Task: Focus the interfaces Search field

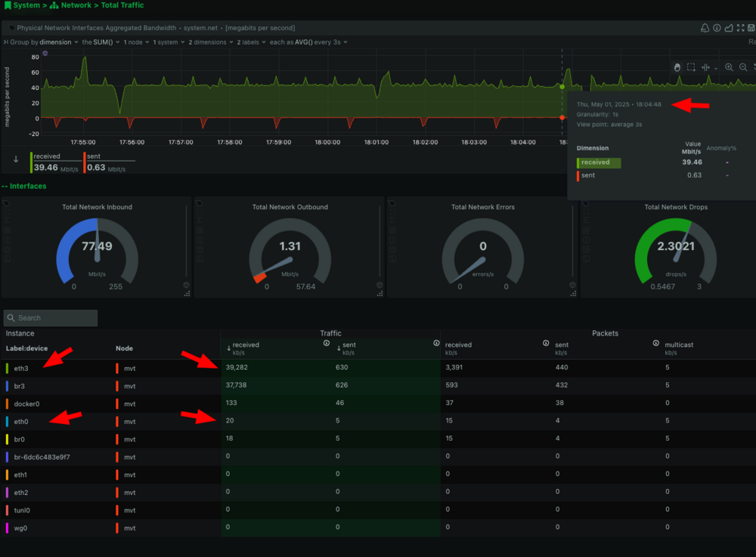Action: tap(51, 318)
